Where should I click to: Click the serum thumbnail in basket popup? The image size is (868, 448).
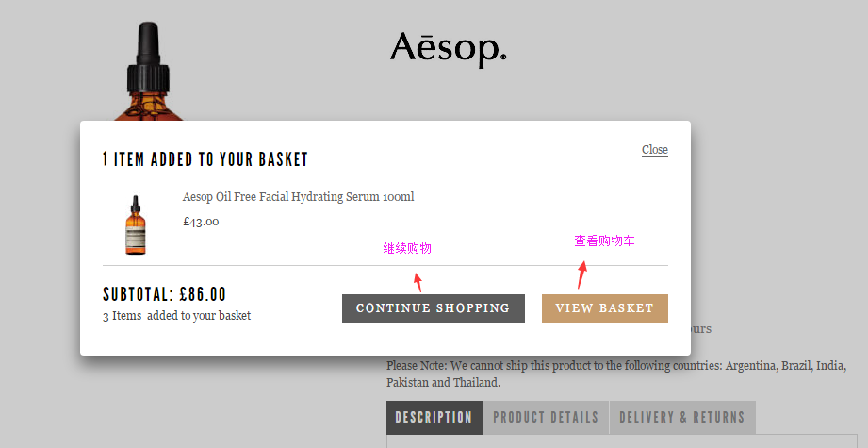click(x=135, y=224)
